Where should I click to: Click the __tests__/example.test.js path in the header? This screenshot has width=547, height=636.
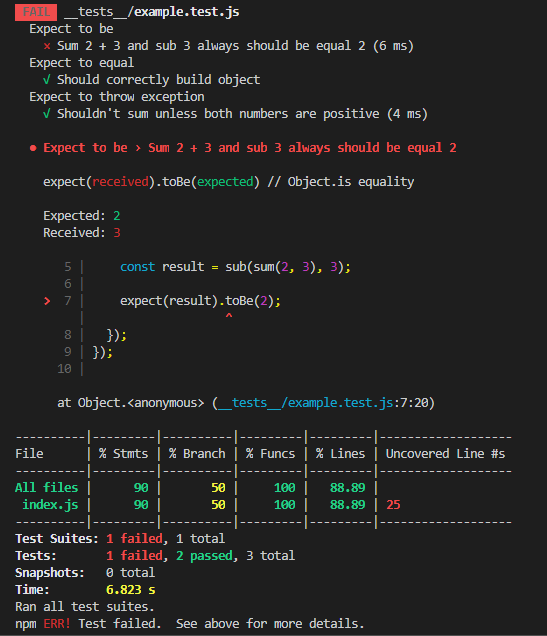point(152,12)
